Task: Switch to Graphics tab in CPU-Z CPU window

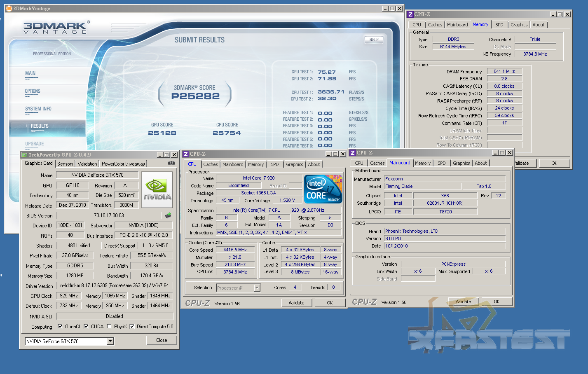Action: tap(295, 164)
